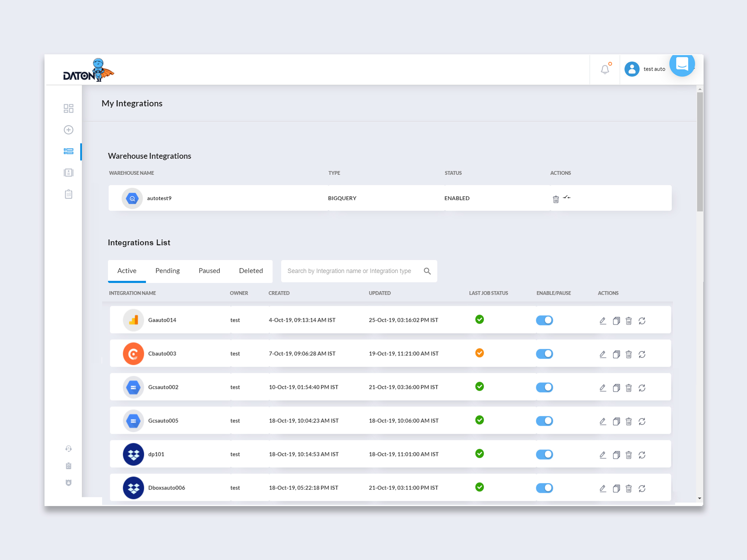Switch to the Deleted tab

(x=251, y=271)
